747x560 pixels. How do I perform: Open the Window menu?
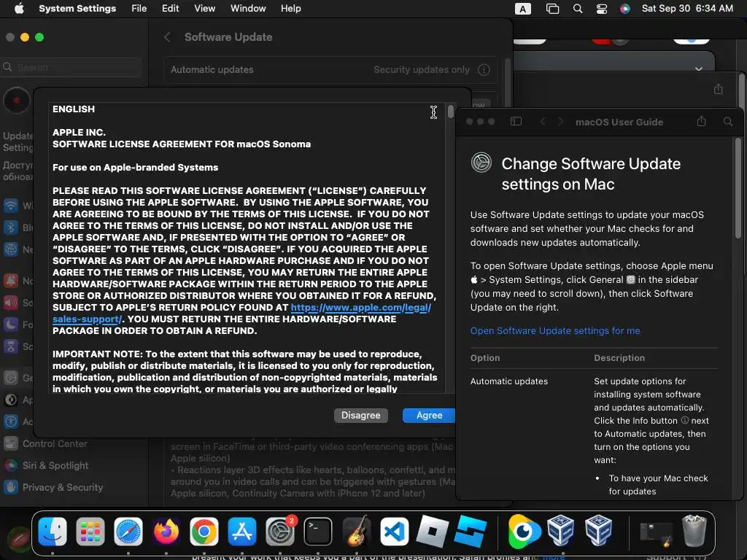pos(248,9)
